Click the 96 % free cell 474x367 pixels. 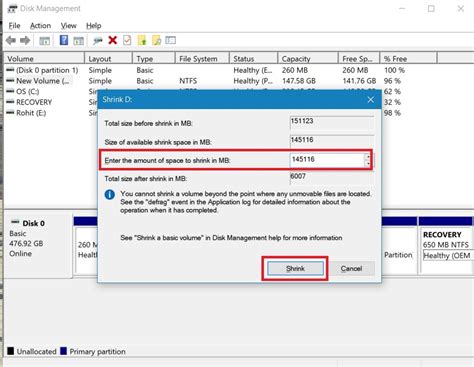click(392, 81)
